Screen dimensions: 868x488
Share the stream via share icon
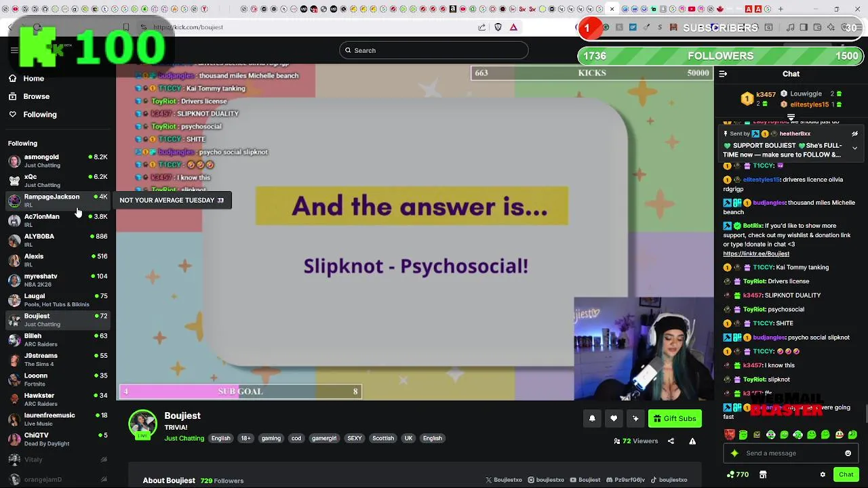point(671,441)
